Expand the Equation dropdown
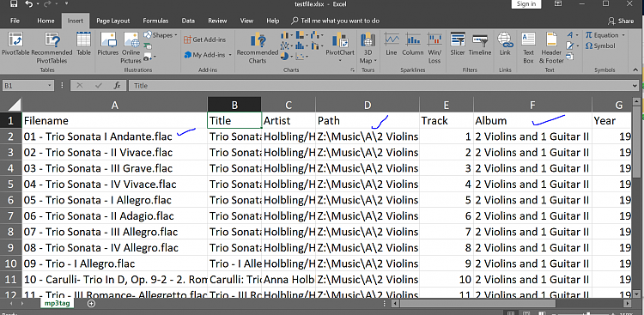 pyautogui.click(x=623, y=35)
